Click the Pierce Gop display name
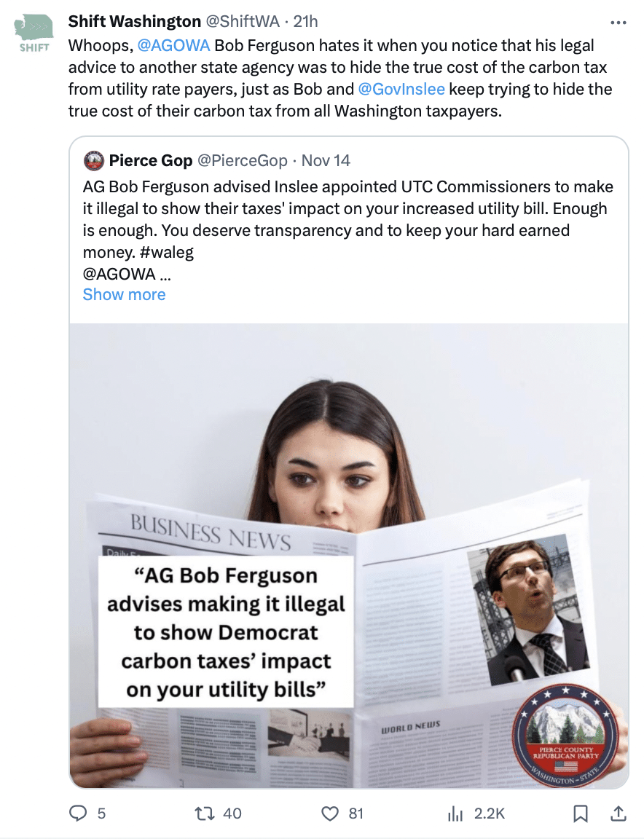The image size is (644, 839). point(150,160)
